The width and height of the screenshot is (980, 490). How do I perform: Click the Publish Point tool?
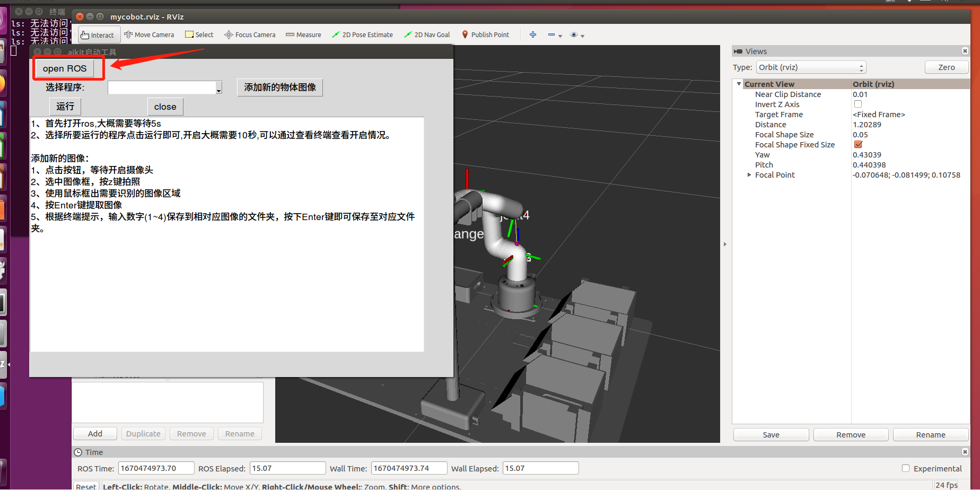point(485,35)
